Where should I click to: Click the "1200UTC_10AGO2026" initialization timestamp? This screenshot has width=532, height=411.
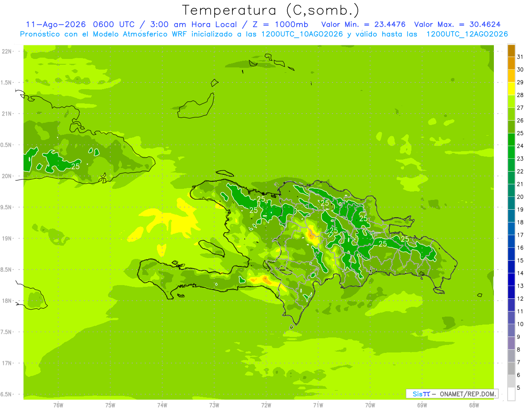pyautogui.click(x=301, y=34)
